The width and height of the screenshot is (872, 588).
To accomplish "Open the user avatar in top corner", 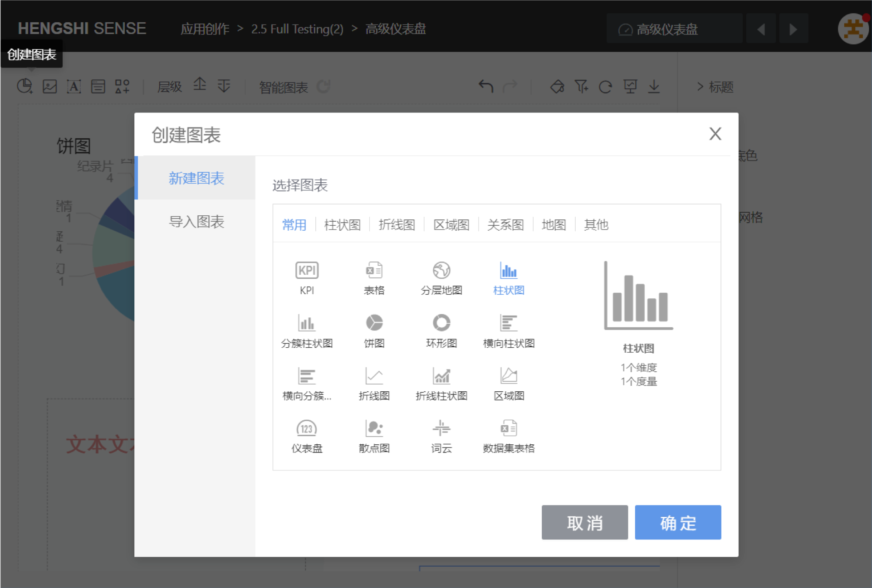I will [x=853, y=29].
